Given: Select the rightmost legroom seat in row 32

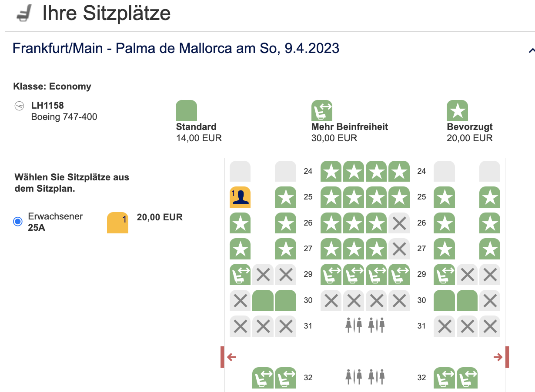Looking at the screenshot, I should (467, 378).
